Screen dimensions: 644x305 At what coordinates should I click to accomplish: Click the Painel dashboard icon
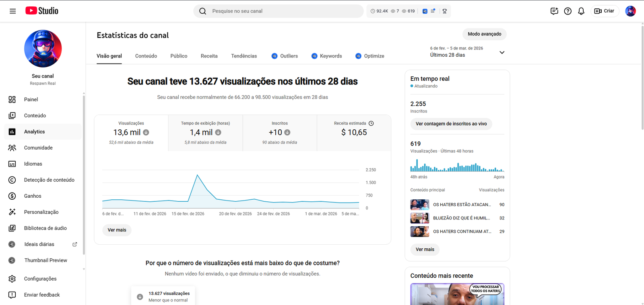pos(12,100)
